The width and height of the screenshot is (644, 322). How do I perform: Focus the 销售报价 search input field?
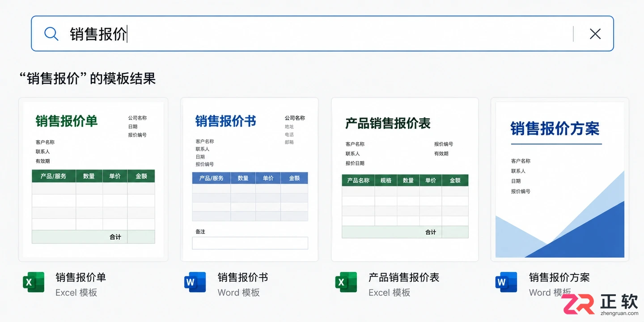(322, 34)
